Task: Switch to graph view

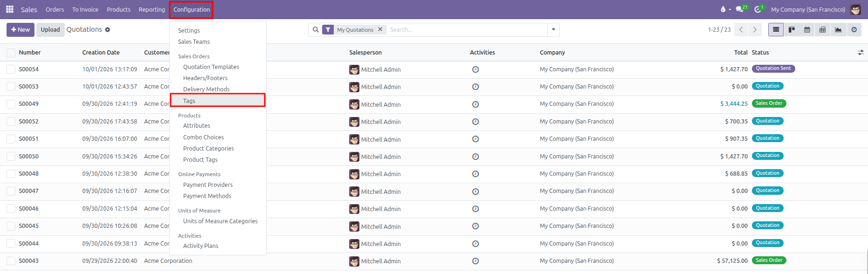Action: point(838,29)
